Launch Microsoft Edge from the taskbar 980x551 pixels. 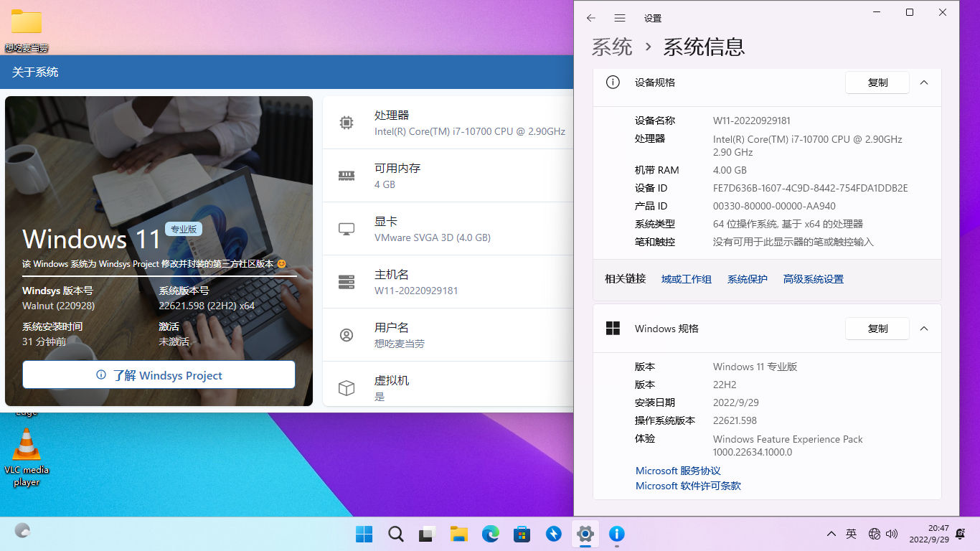pyautogui.click(x=491, y=534)
